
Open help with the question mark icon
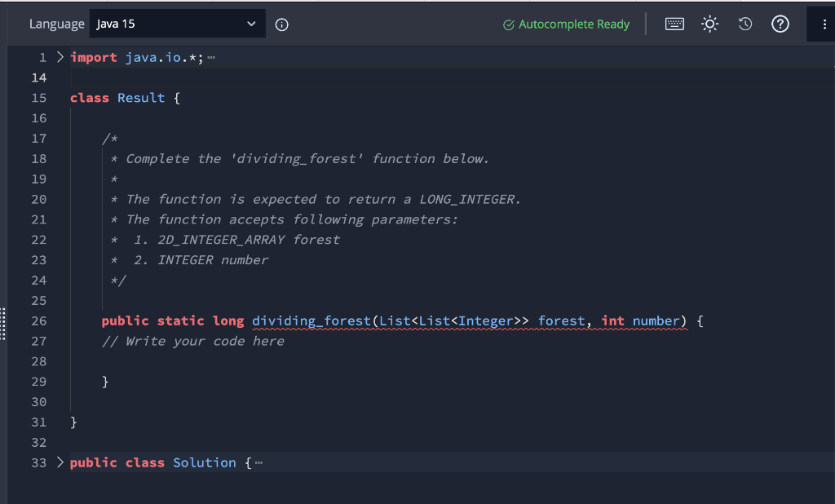coord(780,24)
